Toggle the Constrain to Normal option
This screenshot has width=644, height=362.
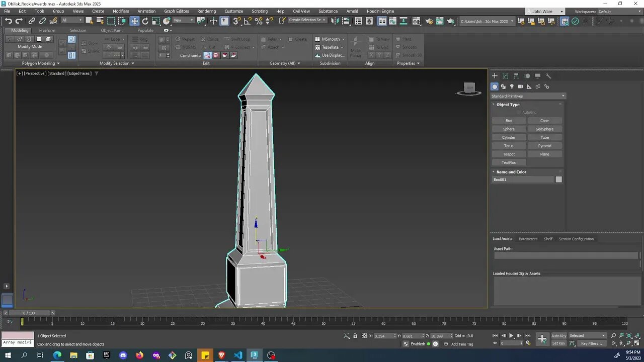[x=233, y=55]
